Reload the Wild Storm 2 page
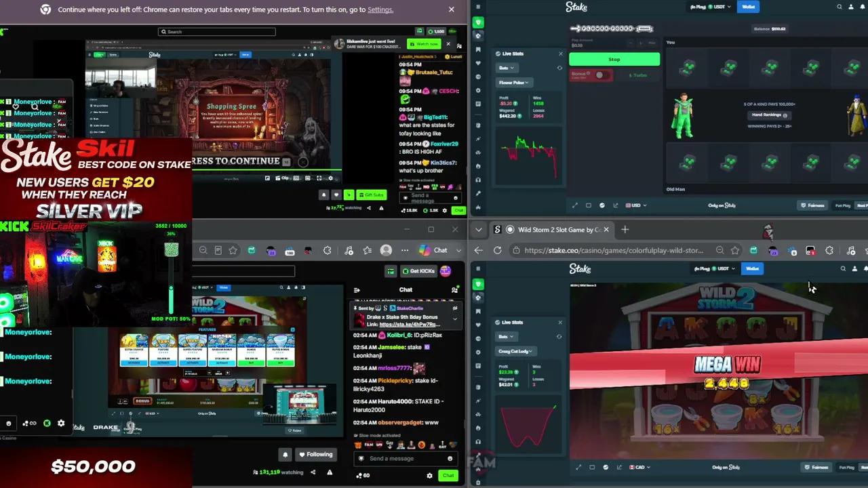The height and width of the screenshot is (488, 868). click(497, 250)
